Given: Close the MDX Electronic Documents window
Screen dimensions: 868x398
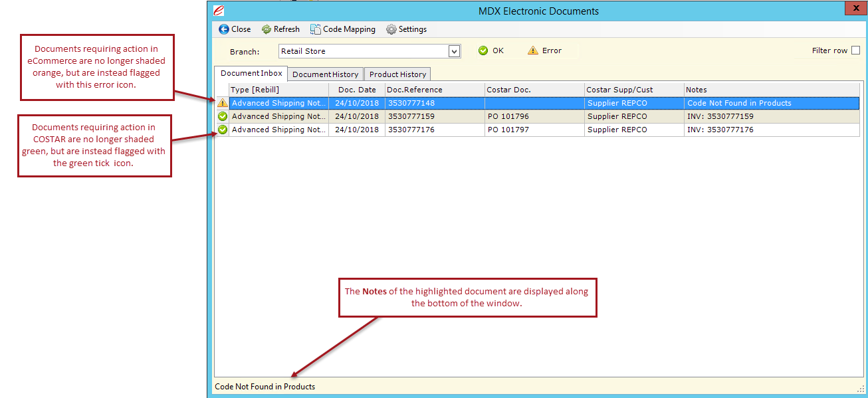Looking at the screenshot, I should click(x=855, y=9).
